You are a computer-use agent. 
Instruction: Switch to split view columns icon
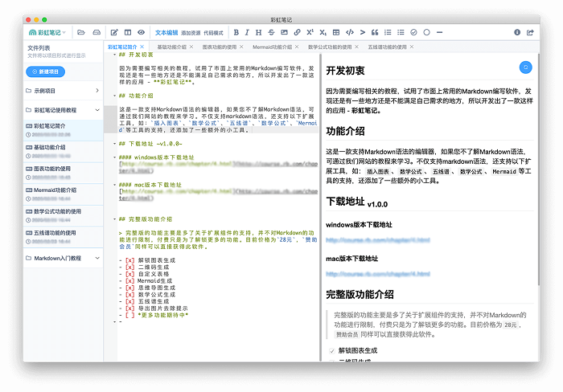[x=127, y=32]
